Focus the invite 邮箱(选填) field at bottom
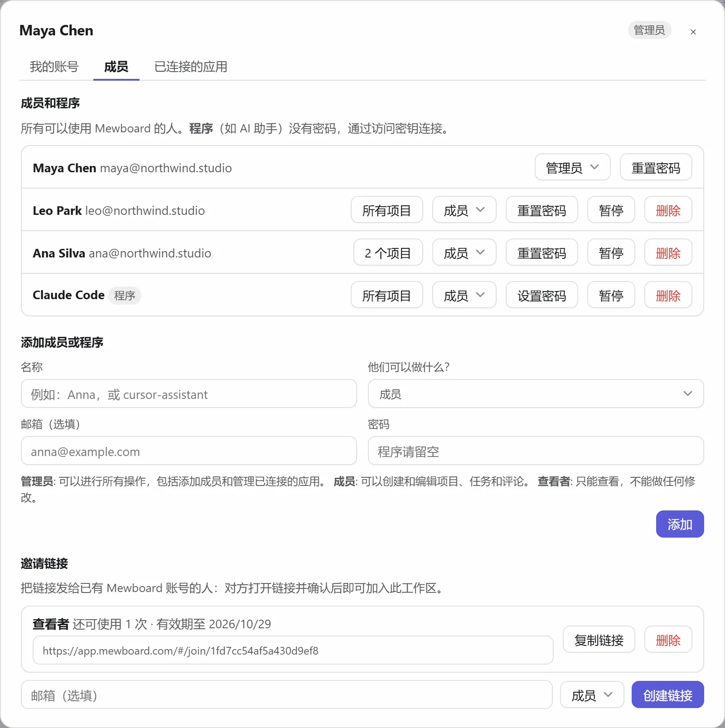Screen dimensions: 725x728 tap(286, 694)
